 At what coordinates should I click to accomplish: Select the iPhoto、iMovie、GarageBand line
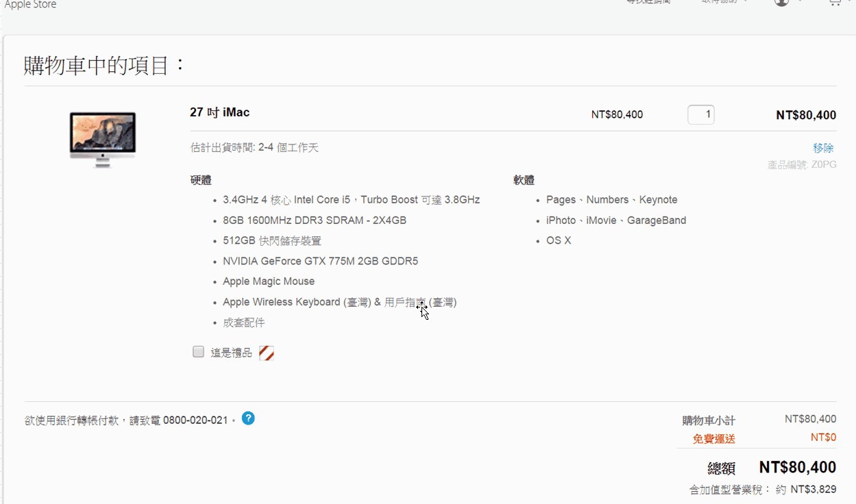pos(616,220)
